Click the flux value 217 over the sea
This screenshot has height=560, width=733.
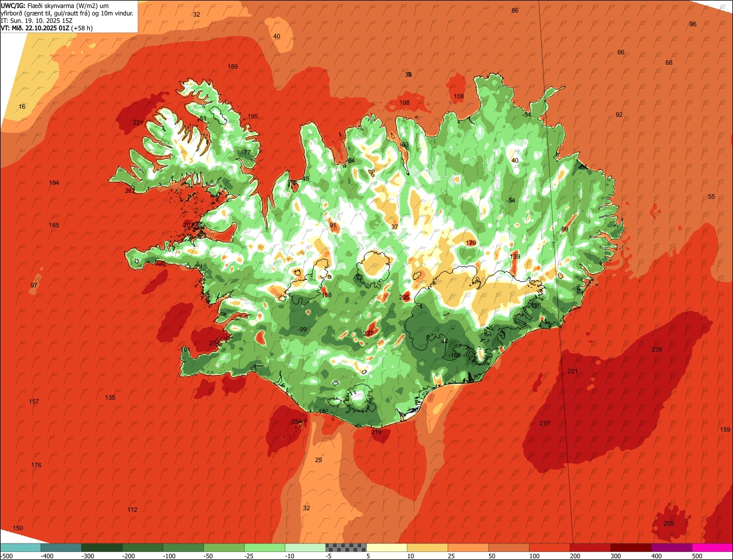(545, 423)
